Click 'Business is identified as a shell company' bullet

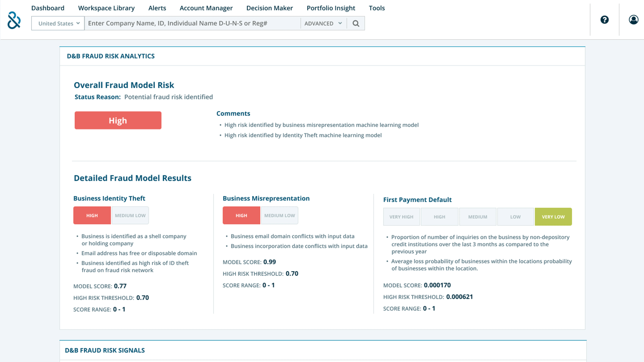[x=134, y=240]
